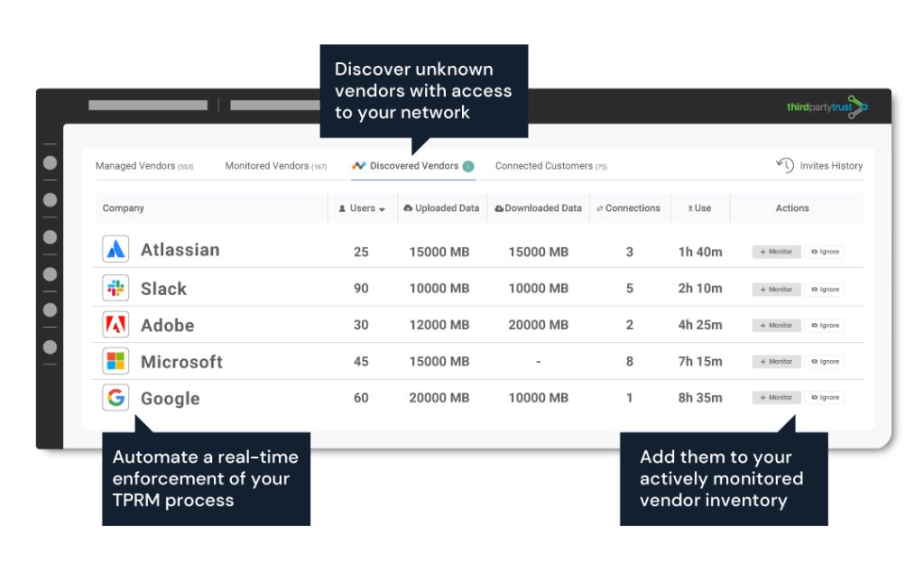This screenshot has width=924, height=573.
Task: Click the Connections column header
Action: [628, 208]
